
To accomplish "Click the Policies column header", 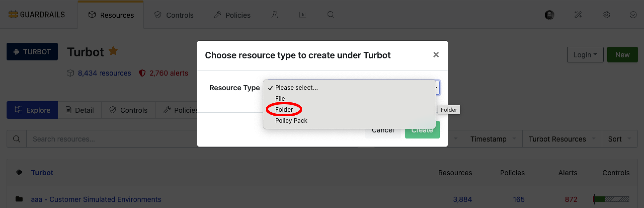I will [x=512, y=173].
